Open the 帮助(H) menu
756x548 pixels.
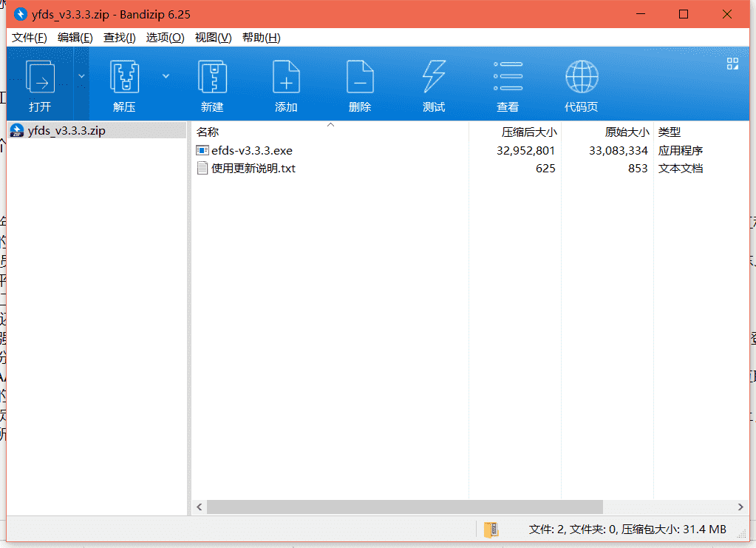click(262, 38)
